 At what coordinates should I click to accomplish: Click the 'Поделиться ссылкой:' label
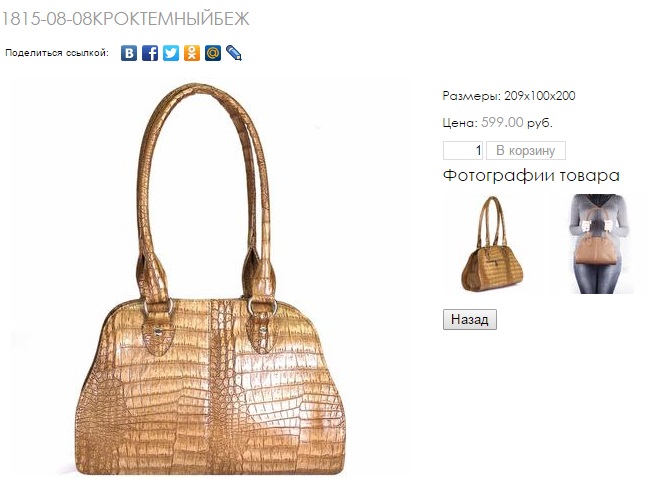(x=57, y=53)
